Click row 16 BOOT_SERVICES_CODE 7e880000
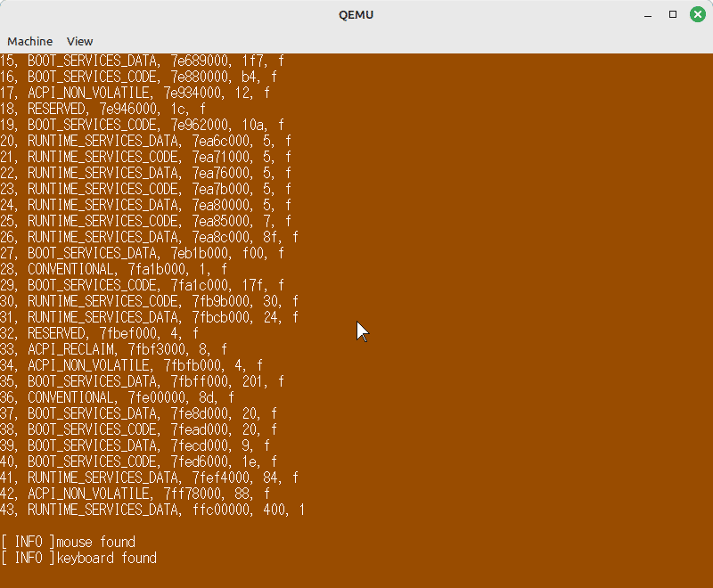This screenshot has height=588, width=713. pos(139,77)
